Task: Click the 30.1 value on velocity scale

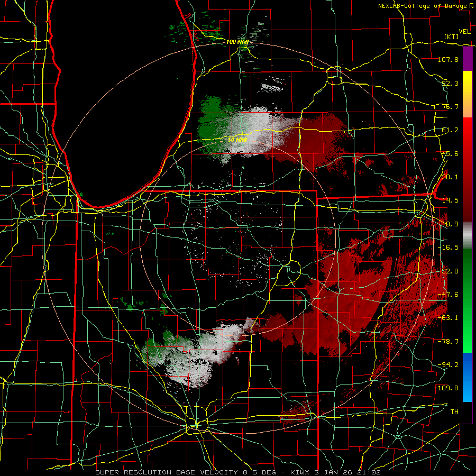Action: (450, 177)
